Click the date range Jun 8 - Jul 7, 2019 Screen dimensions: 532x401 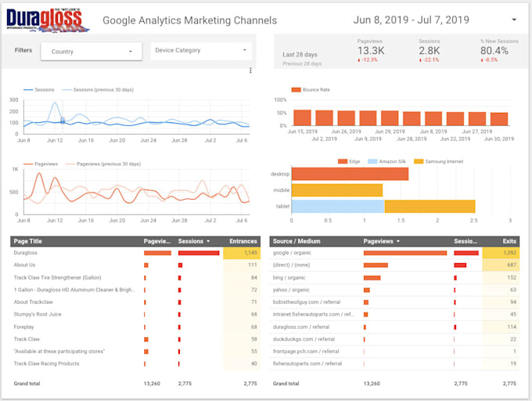[411, 20]
